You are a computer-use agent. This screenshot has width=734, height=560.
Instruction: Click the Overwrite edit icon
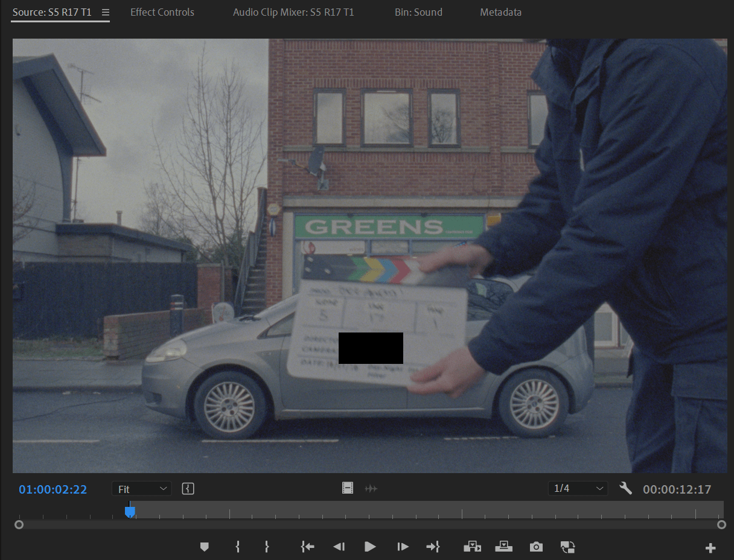pyautogui.click(x=503, y=547)
